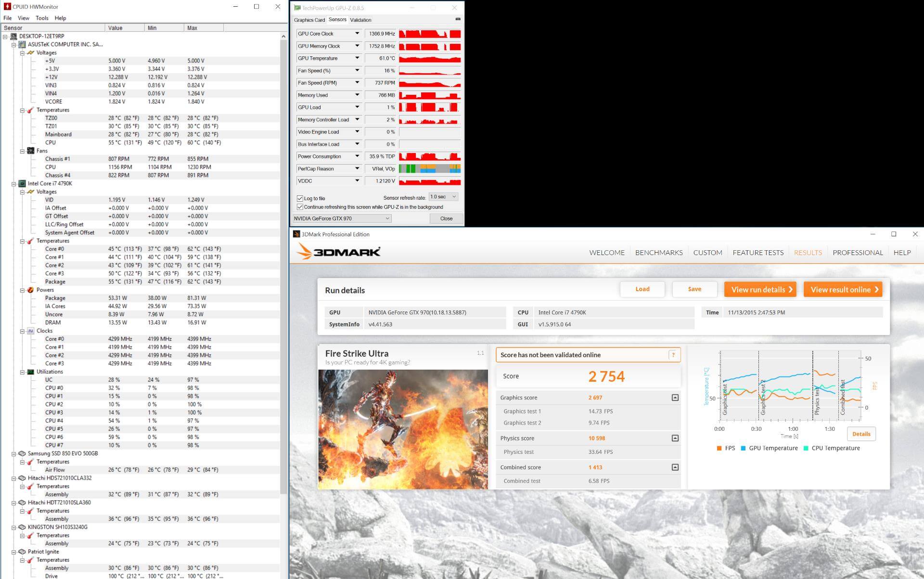924x579 pixels.
Task: Collapse the Physics score section icon
Action: coord(675,438)
